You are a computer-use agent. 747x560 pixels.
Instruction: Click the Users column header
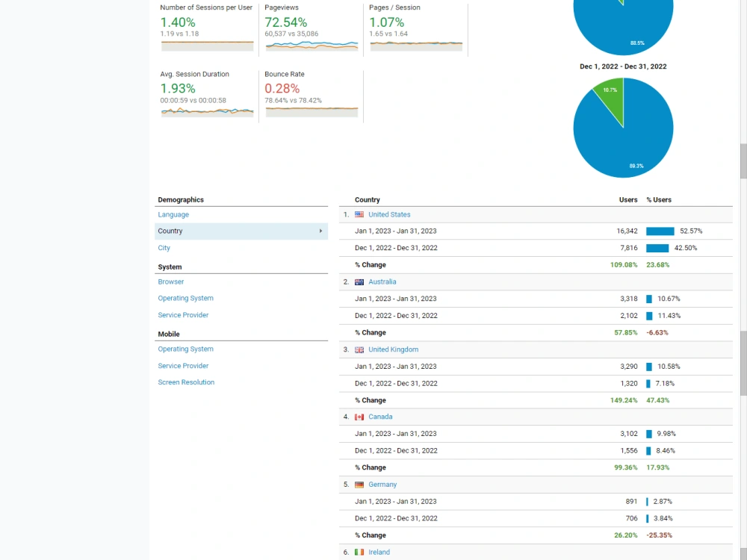[628, 200]
